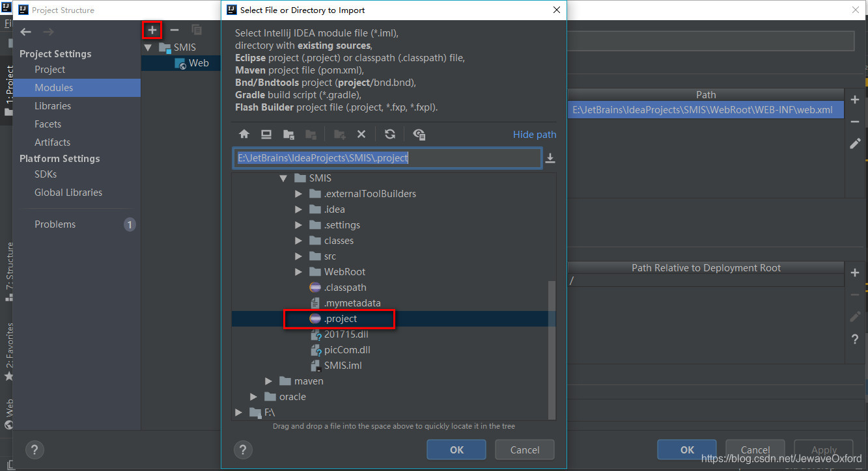
Task: Expand .idea folder
Action: point(298,209)
